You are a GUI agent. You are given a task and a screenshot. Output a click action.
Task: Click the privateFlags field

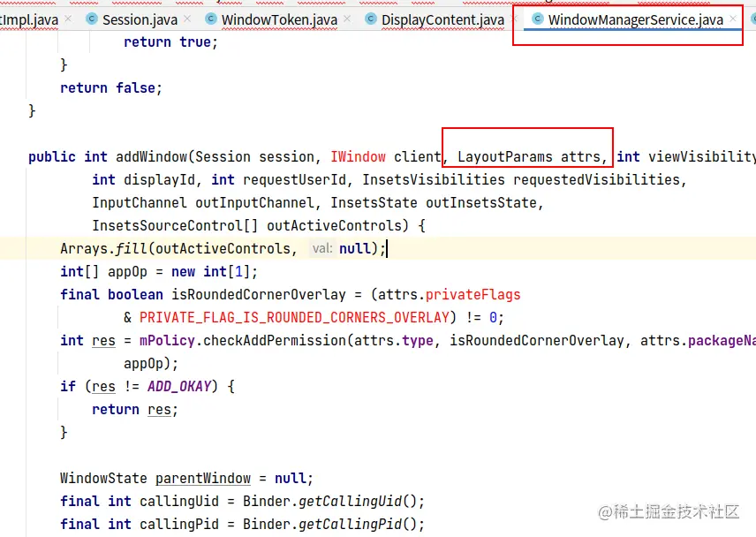point(473,294)
